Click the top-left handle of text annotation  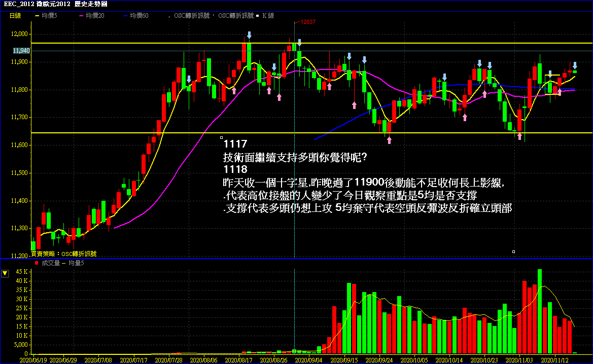click(221, 137)
